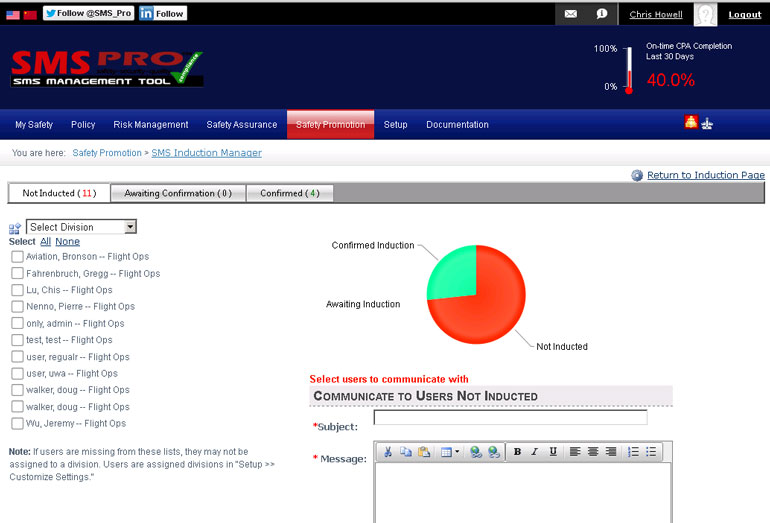This screenshot has height=523, width=770.
Task: Open the envelope messages icon
Action: click(571, 14)
